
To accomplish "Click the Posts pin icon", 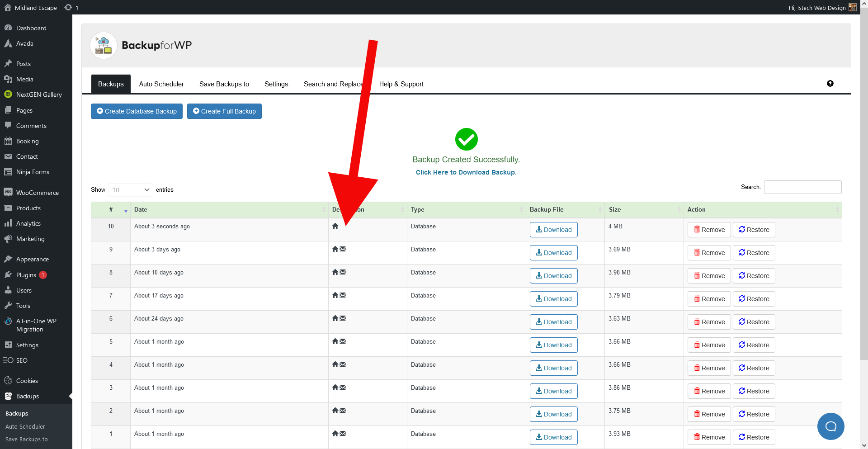I will pyautogui.click(x=8, y=64).
